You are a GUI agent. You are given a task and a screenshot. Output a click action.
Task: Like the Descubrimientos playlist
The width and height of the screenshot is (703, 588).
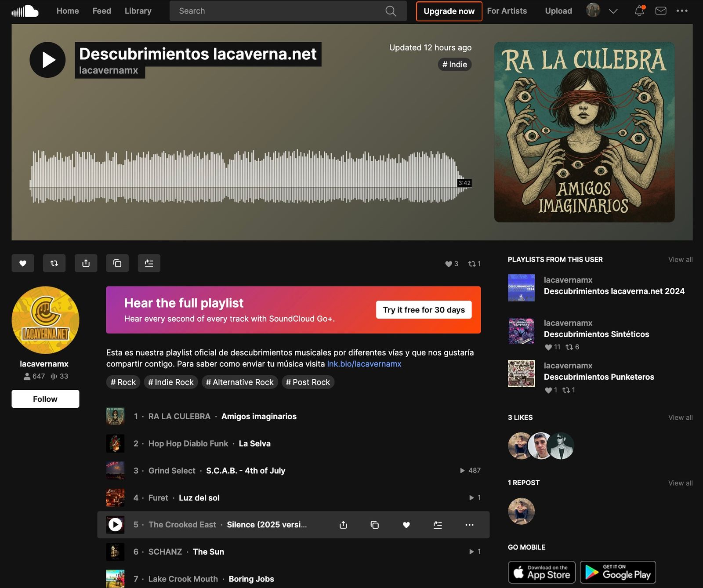pos(23,263)
